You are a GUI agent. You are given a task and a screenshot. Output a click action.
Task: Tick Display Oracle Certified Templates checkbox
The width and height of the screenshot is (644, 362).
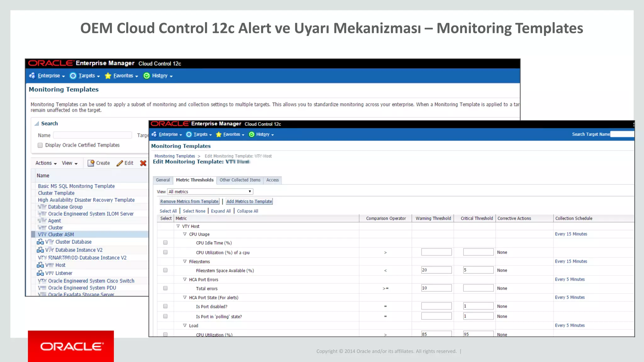point(40,145)
